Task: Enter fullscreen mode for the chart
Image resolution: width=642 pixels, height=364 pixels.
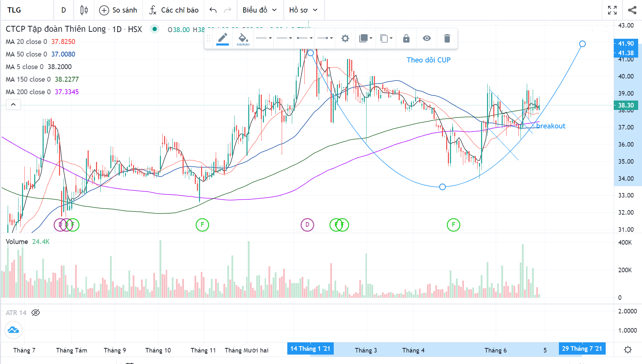Action: coord(612,10)
